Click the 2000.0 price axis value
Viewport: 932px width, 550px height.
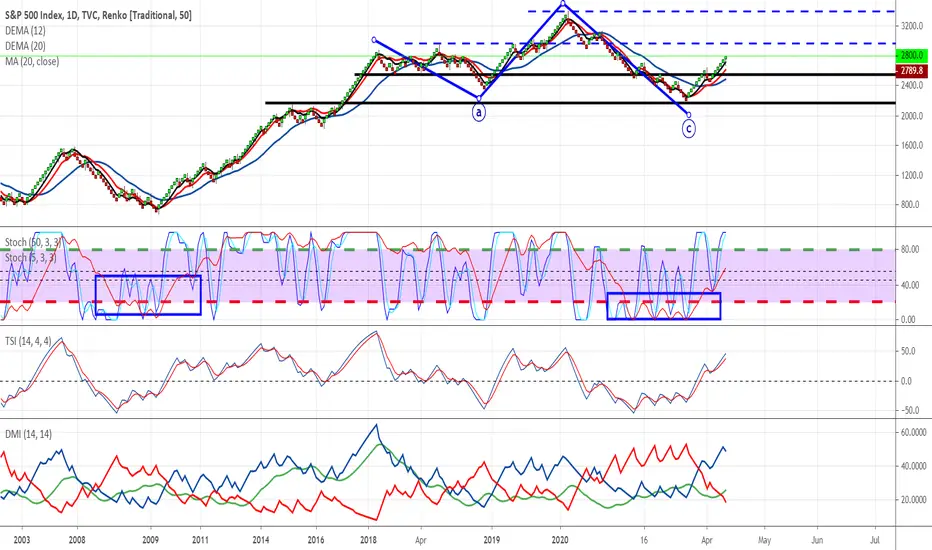click(x=911, y=116)
